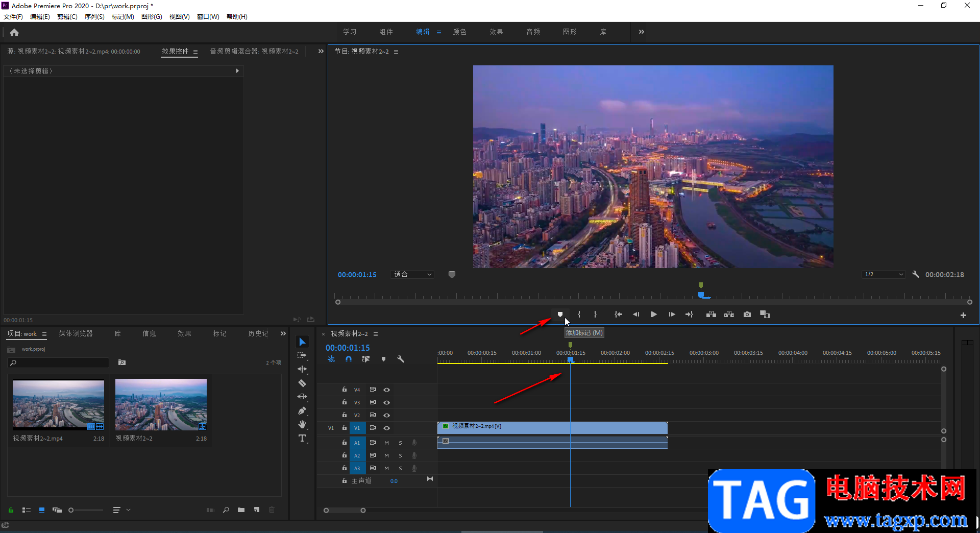
Task: Select the Razor tool
Action: pos(302,383)
